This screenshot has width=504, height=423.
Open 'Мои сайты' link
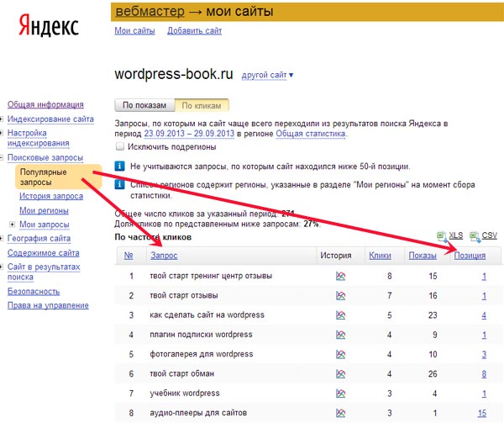click(134, 30)
